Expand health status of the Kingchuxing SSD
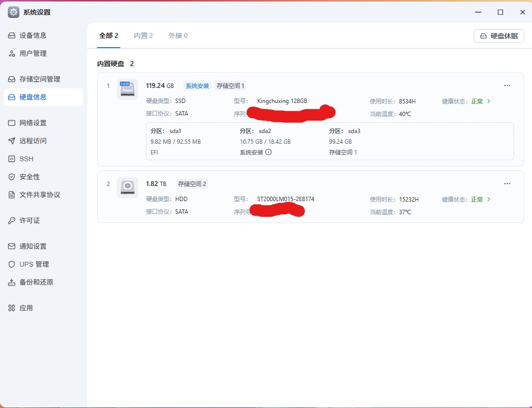This screenshot has height=408, width=532. pos(488,101)
